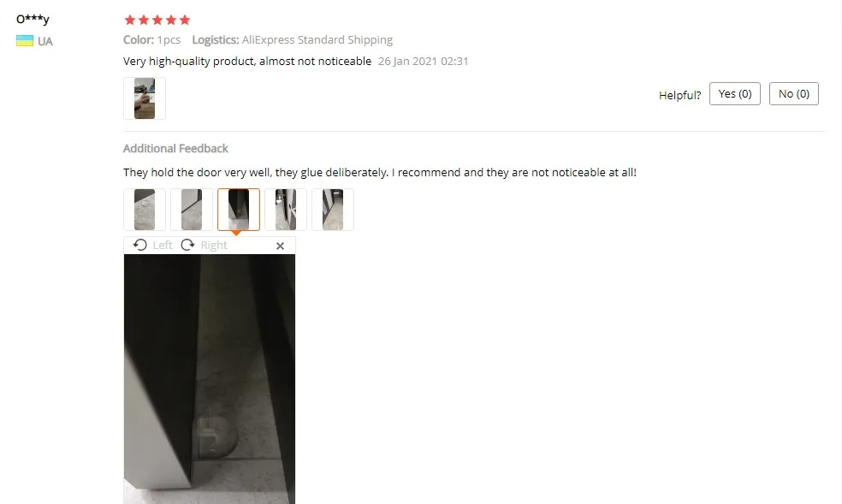Open first Additional Feedback thumbnail
Image resolution: width=842 pixels, height=504 pixels.
click(145, 210)
